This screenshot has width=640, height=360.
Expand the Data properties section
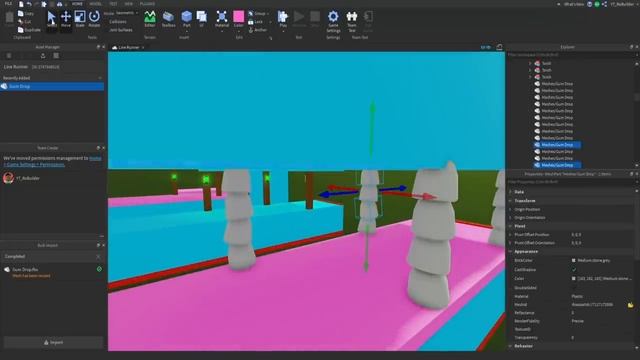click(511, 192)
